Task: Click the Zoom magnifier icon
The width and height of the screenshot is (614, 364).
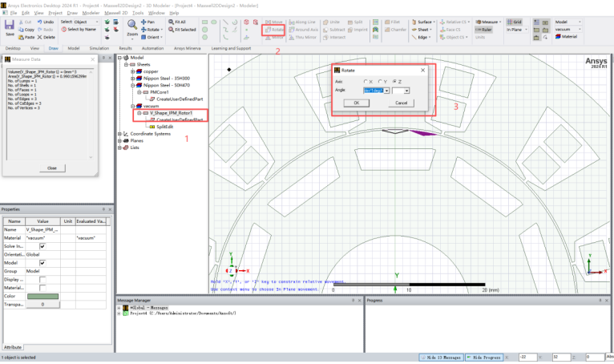Action: pyautogui.click(x=132, y=25)
